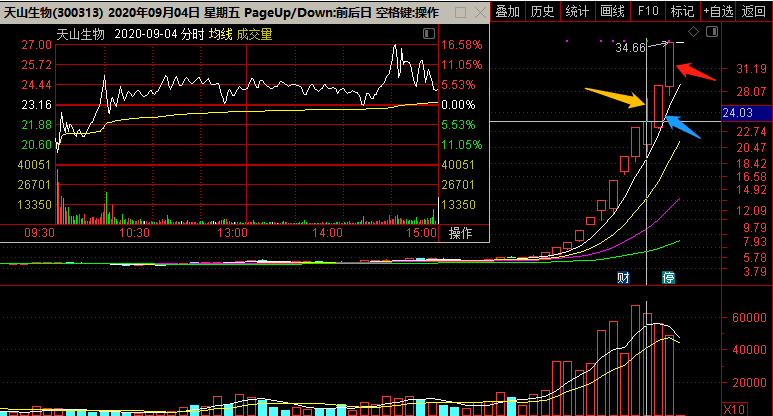Select the 统计 statistics button
The width and height of the screenshot is (773, 416).
pyautogui.click(x=577, y=11)
